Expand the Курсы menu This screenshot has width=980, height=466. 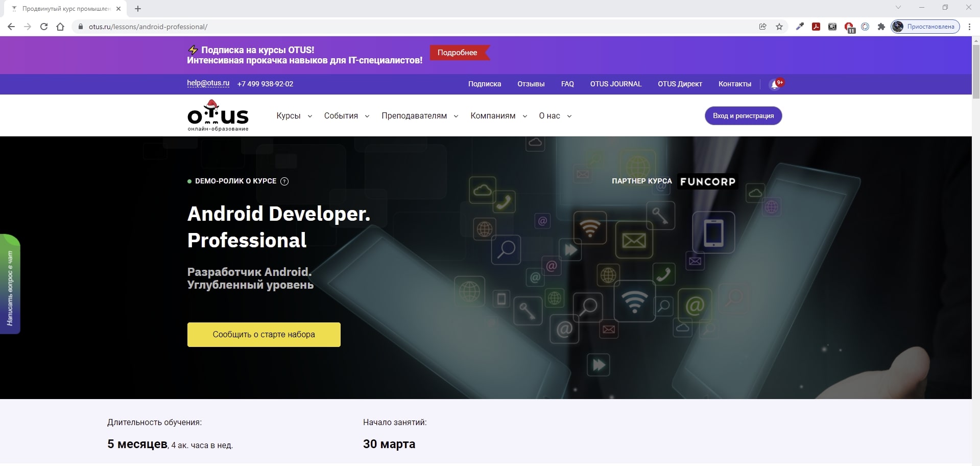pyautogui.click(x=294, y=116)
